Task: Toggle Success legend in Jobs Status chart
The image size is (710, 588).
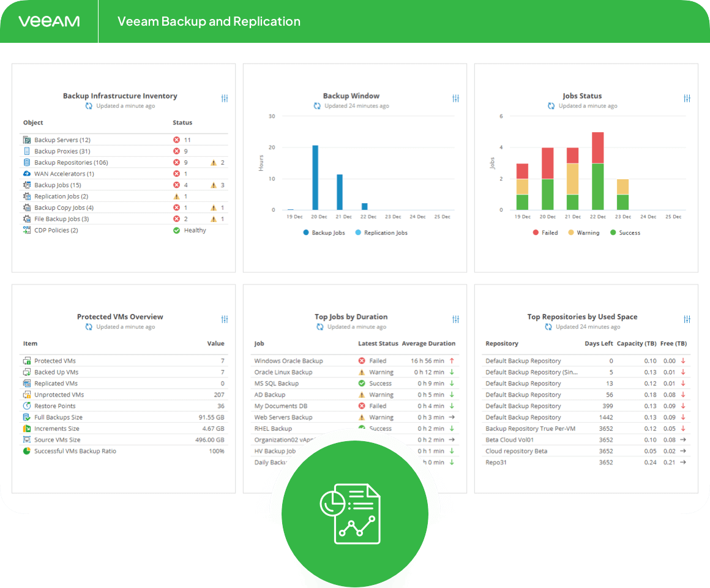Action: click(626, 233)
